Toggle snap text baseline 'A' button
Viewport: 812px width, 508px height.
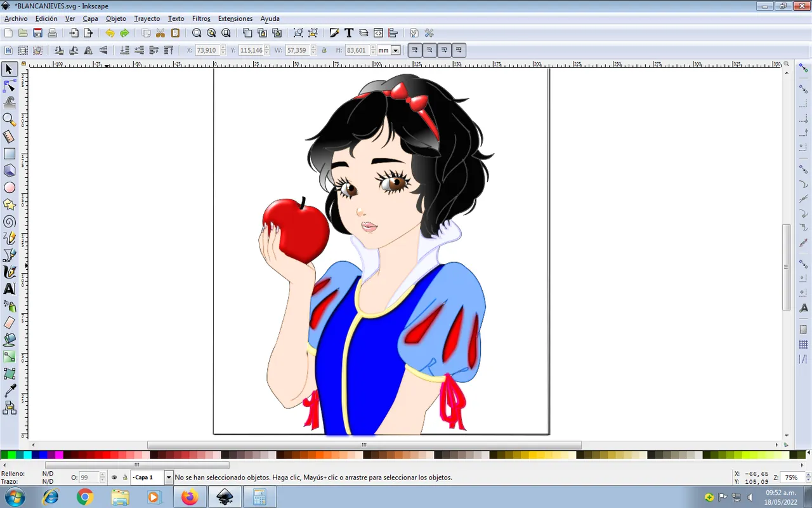(x=803, y=308)
